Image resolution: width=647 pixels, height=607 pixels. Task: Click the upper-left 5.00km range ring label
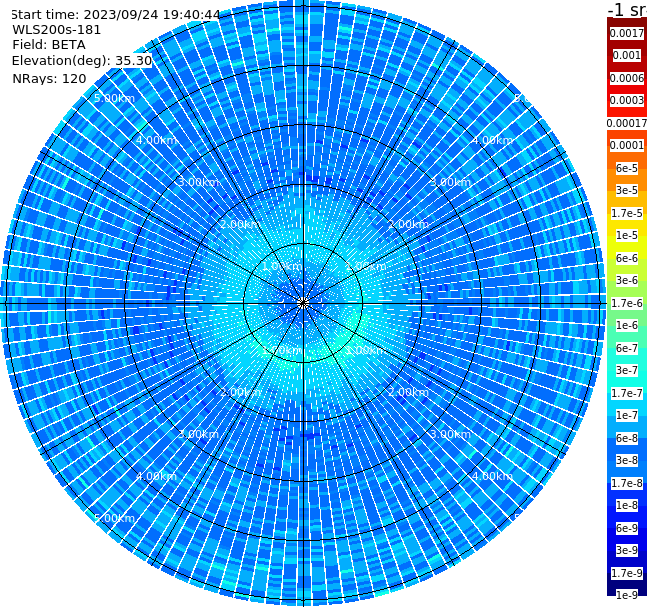[x=114, y=98]
